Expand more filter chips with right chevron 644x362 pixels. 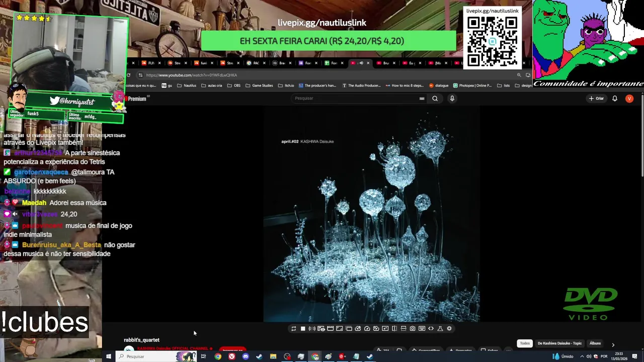click(613, 344)
